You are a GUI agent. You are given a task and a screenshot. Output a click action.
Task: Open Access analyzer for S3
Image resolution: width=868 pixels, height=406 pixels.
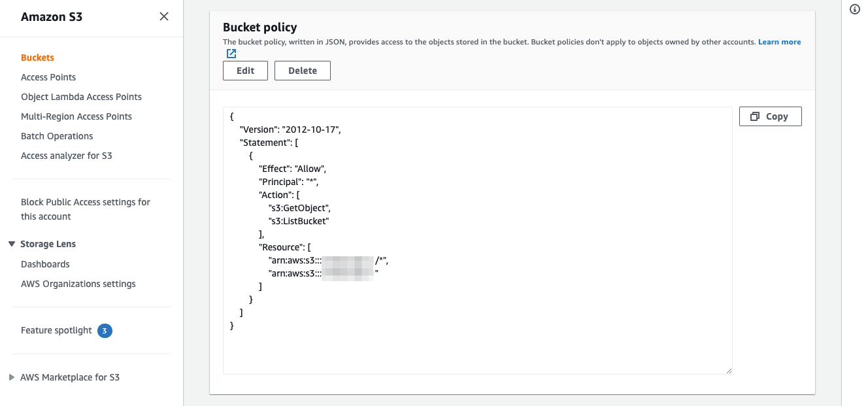[66, 156]
